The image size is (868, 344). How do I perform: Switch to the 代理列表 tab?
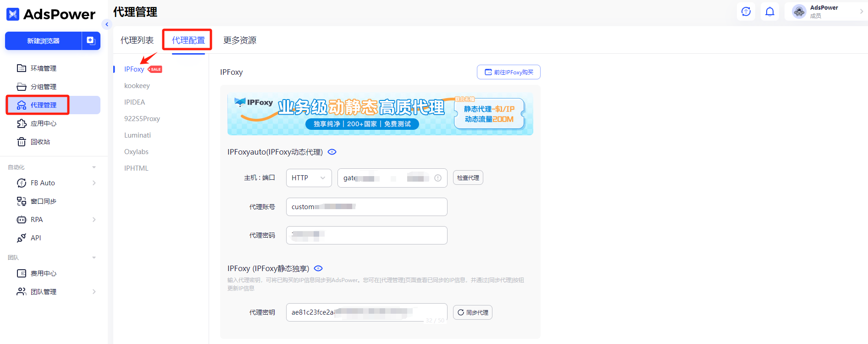[137, 40]
